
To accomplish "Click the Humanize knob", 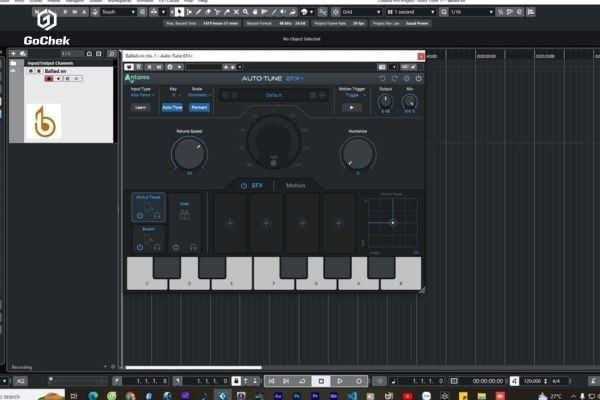I will pos(357,152).
